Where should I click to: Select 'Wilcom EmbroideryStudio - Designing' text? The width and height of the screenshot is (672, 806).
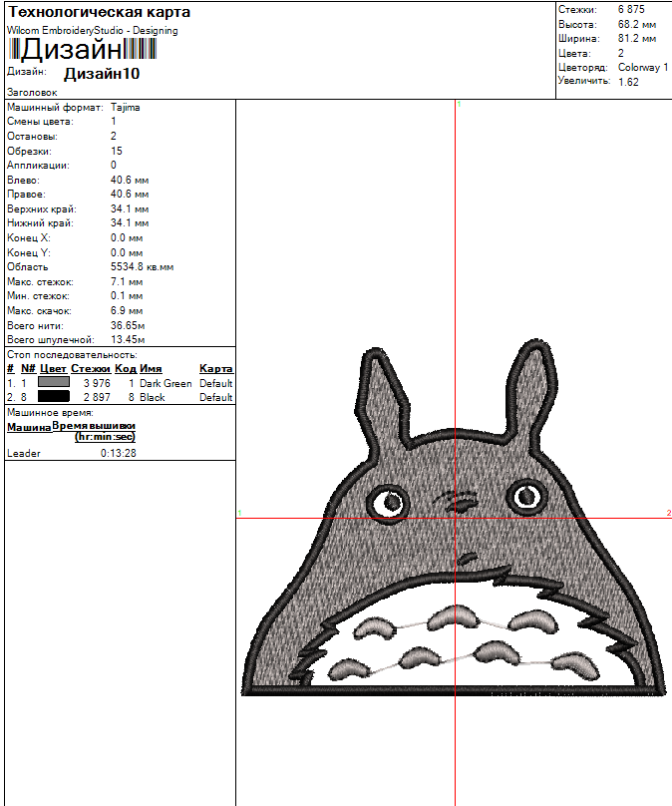[x=93, y=30]
